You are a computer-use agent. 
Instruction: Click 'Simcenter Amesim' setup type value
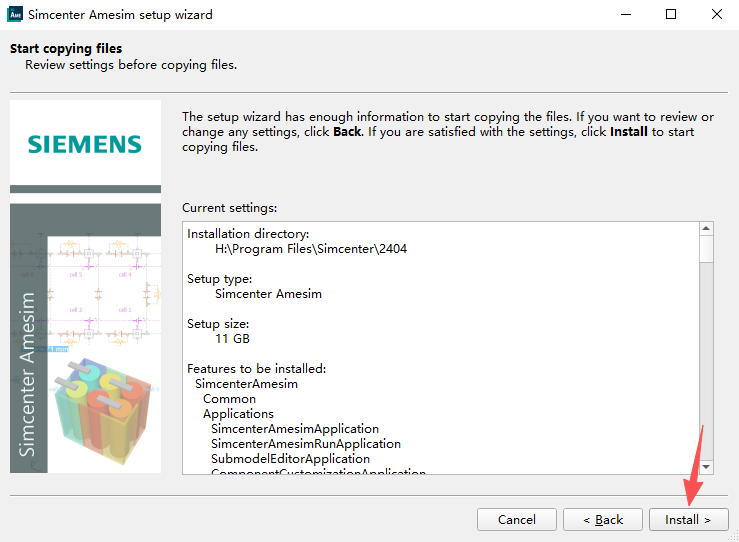(268, 294)
